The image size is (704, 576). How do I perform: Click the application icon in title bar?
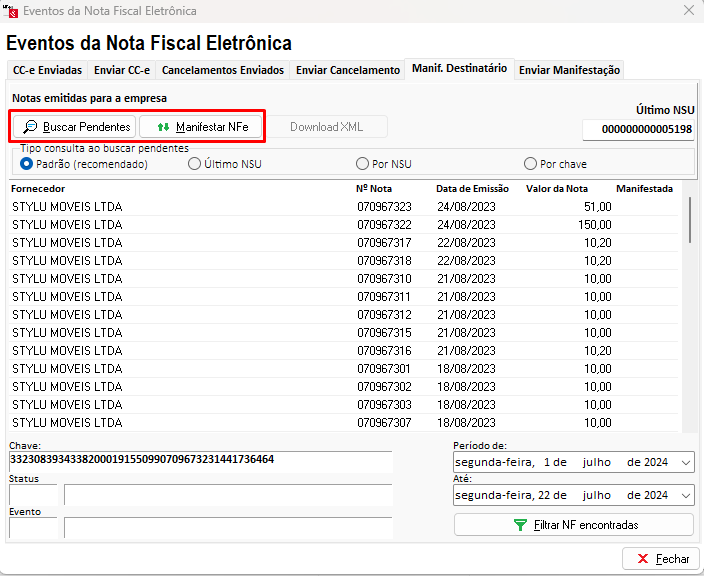click(x=12, y=11)
